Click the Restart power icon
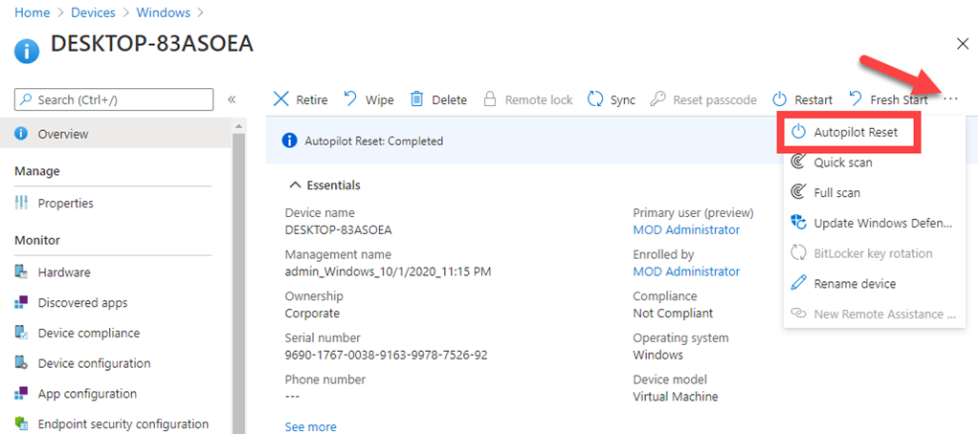This screenshot has height=434, width=980. 780,99
